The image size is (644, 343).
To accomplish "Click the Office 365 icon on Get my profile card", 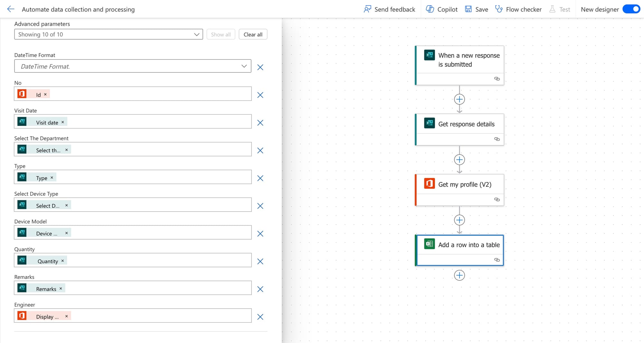I will [430, 183].
